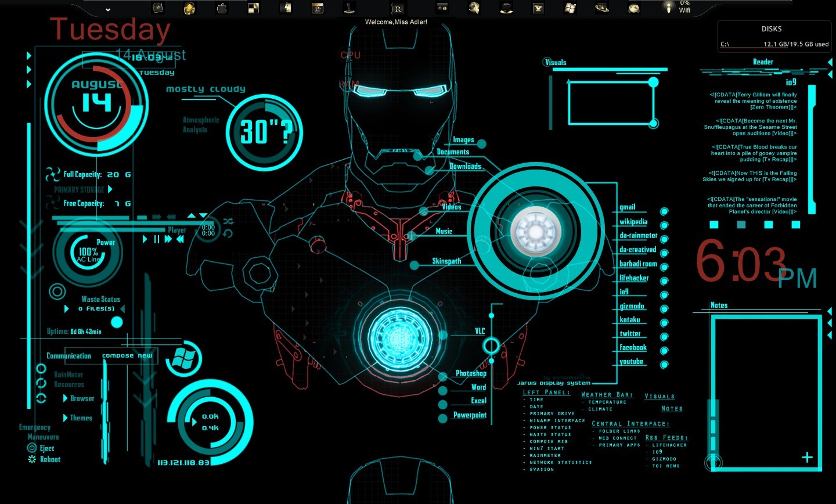The width and height of the screenshot is (836, 504).
Task: Open the 'R' icon in top dock
Action: pos(398,8)
